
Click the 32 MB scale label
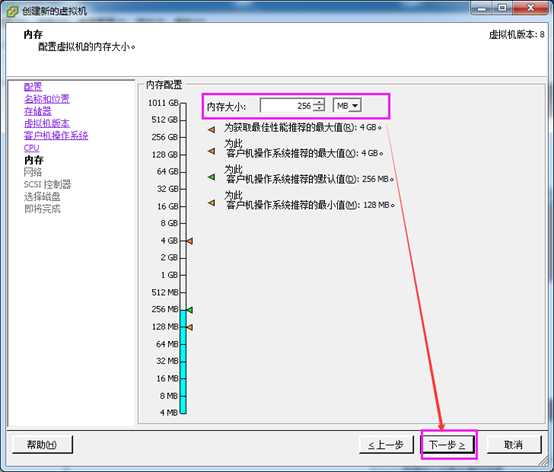click(167, 361)
